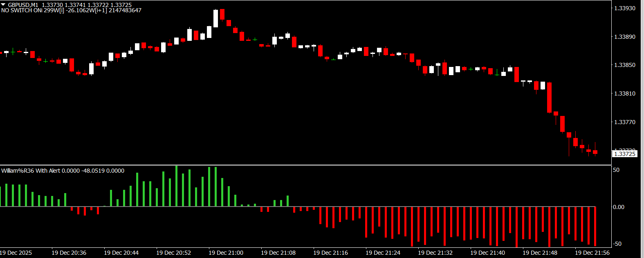
Task: Click the triangle arrow beside GBPUSD,M1
Action: (x=3, y=5)
